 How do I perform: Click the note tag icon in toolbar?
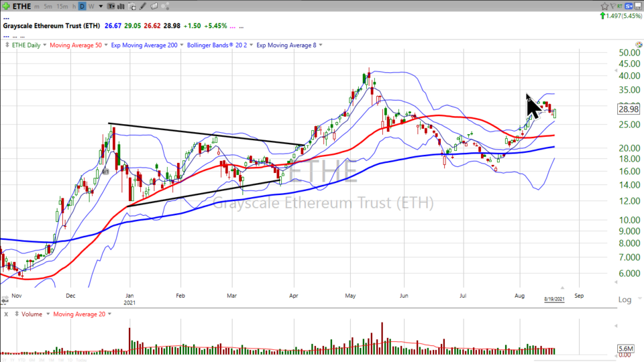click(x=154, y=6)
